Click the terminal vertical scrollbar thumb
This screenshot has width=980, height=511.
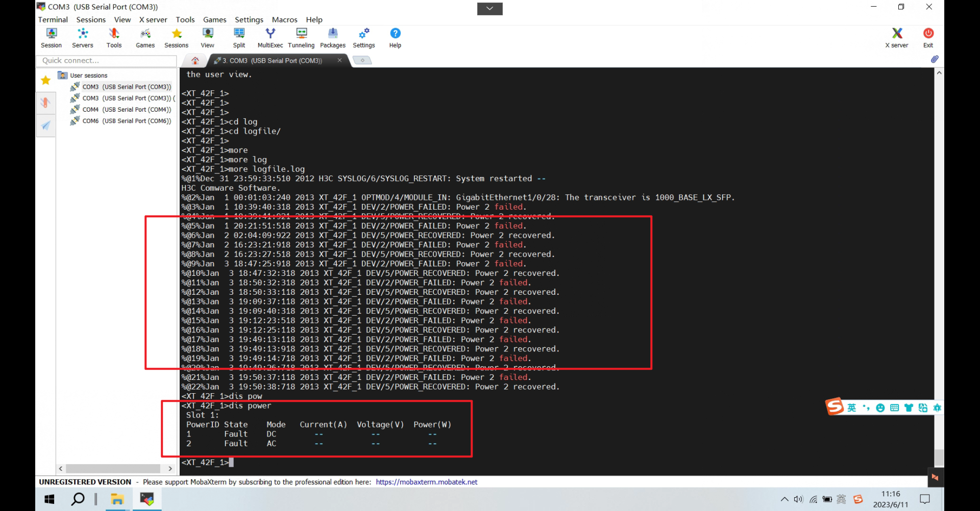pyautogui.click(x=939, y=457)
